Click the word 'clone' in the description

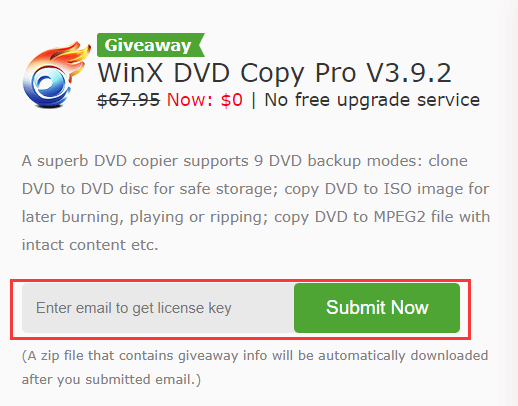pos(448,161)
